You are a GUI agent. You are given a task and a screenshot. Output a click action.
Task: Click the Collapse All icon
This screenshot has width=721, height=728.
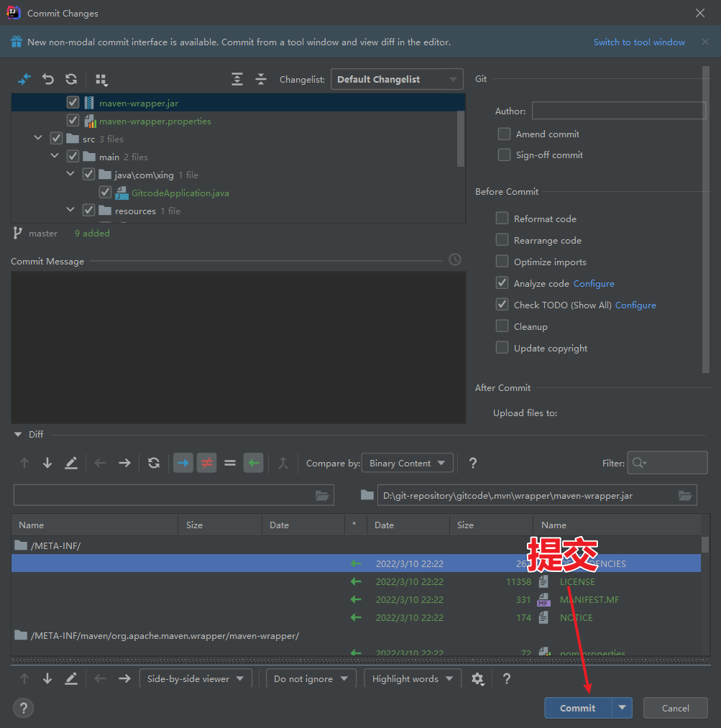[261, 79]
